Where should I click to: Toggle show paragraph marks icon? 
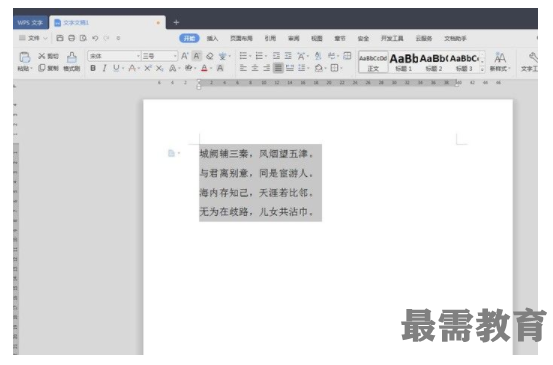click(332, 56)
